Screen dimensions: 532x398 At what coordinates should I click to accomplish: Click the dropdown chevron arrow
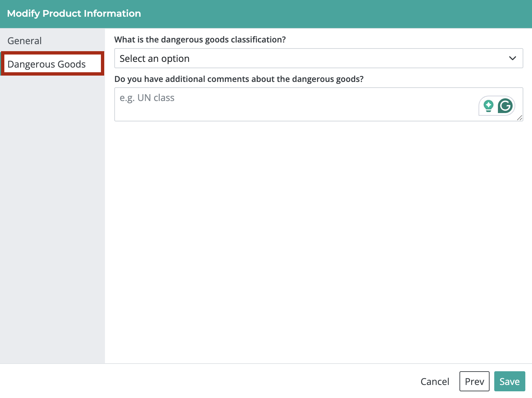click(x=513, y=58)
